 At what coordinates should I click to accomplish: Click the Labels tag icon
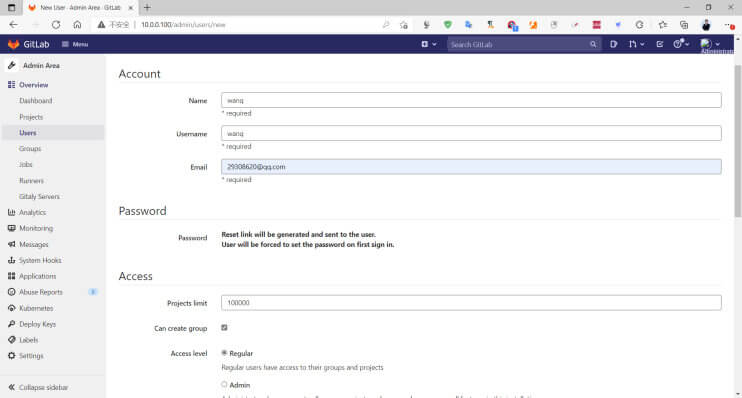click(11, 340)
